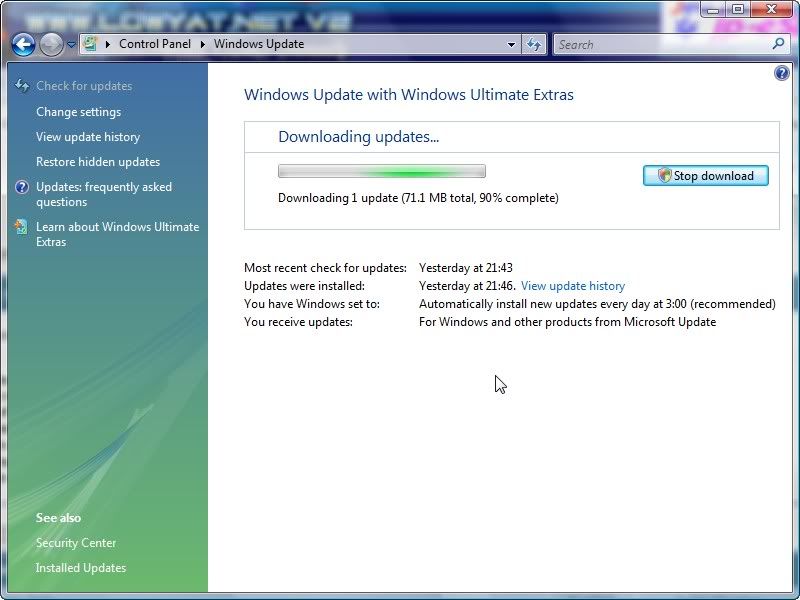Click inside the Search input field
Screen dimensions: 800x600
[660, 44]
